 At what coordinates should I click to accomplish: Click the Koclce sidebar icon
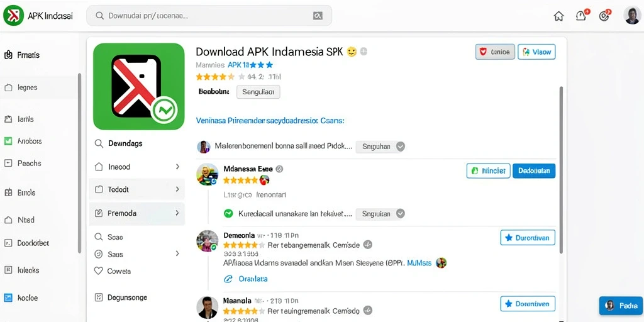click(x=8, y=297)
